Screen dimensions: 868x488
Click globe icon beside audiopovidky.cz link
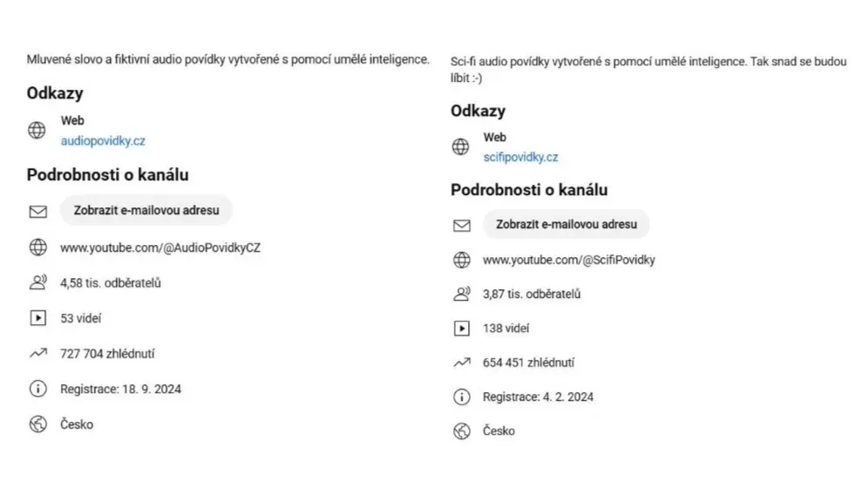[37, 131]
